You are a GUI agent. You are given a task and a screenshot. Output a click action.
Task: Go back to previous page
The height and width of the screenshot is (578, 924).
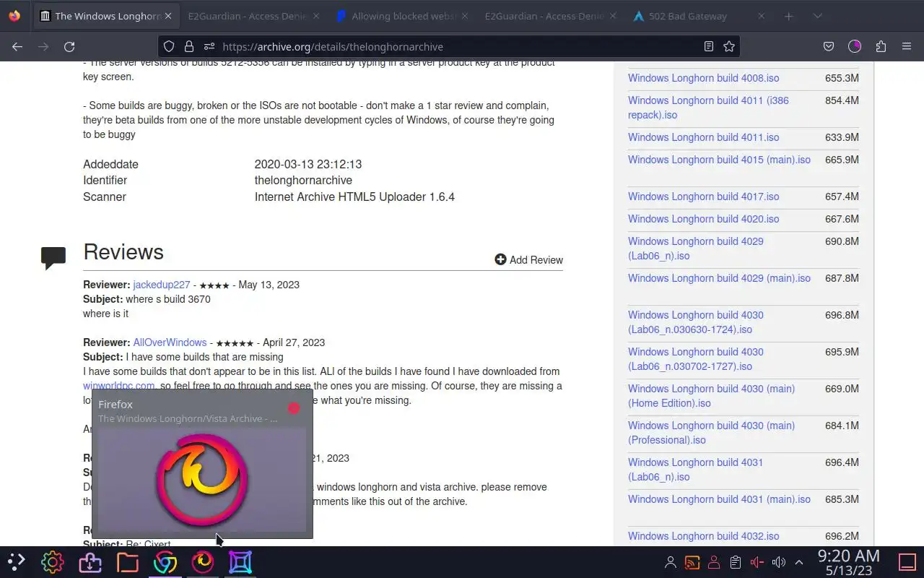tap(17, 46)
